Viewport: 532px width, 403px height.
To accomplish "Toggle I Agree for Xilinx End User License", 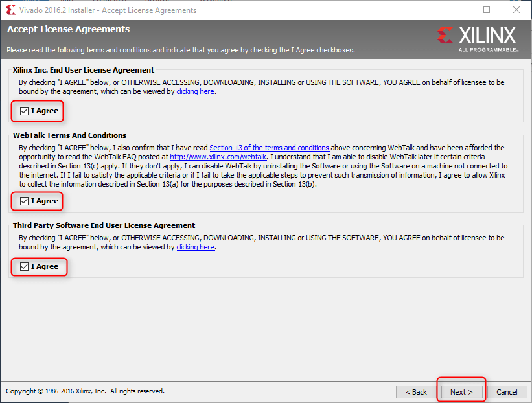I will coord(25,111).
